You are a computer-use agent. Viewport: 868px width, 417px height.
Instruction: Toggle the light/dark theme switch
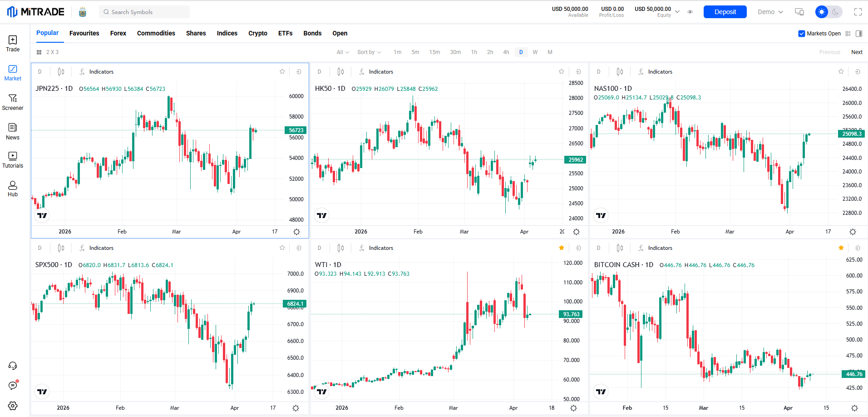coord(829,12)
